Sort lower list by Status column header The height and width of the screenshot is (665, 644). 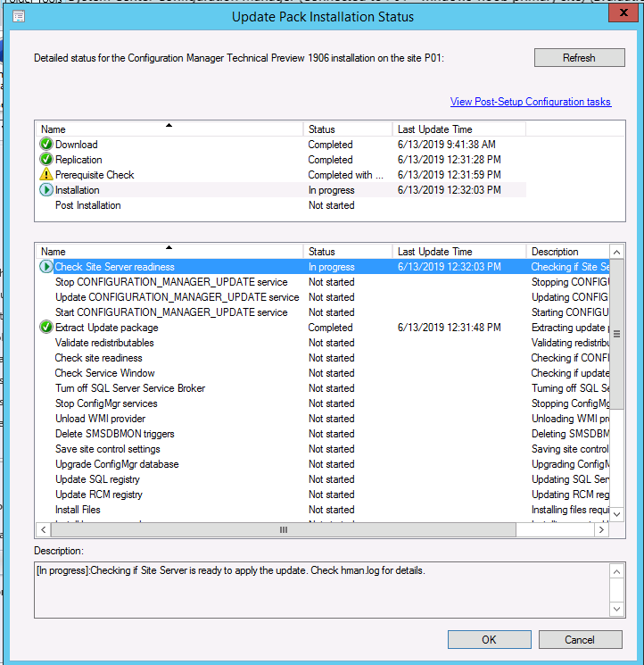click(348, 252)
